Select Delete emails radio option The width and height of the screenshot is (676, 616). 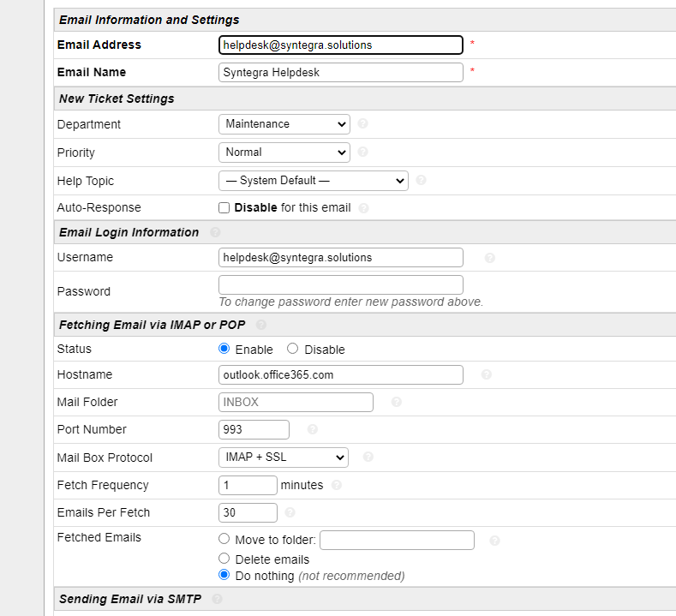point(224,559)
